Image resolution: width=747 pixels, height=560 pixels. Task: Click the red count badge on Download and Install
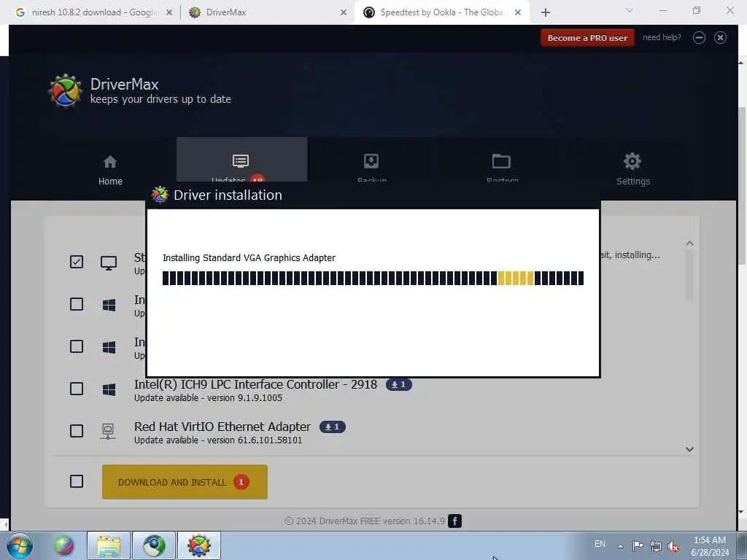pyautogui.click(x=241, y=482)
